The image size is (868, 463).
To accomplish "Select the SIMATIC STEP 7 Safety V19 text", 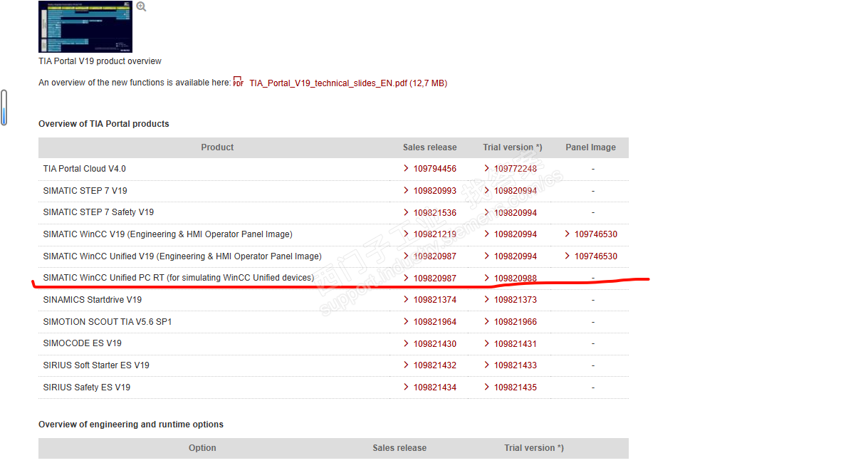I will 98,212.
